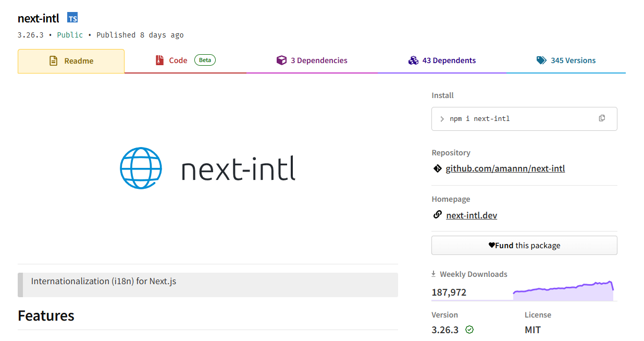Image resolution: width=644 pixels, height=341 pixels.
Task: Click the weekly downloads sparkline chart
Action: (x=563, y=291)
